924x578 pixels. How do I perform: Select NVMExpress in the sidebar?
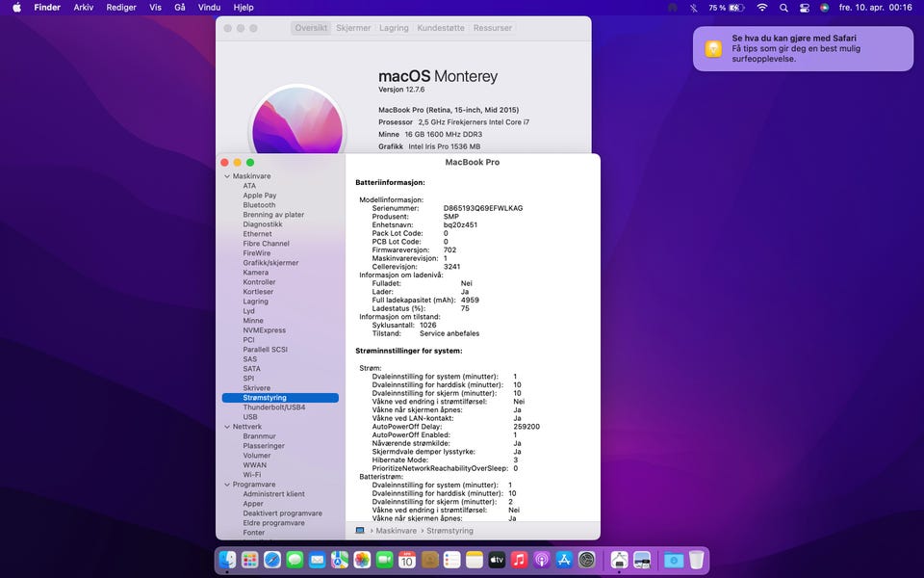tap(264, 330)
